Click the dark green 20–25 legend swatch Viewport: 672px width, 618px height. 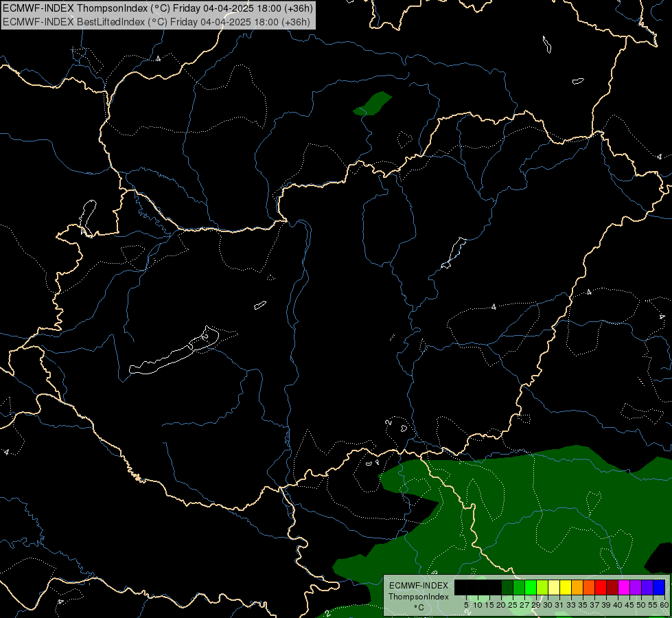[507, 587]
